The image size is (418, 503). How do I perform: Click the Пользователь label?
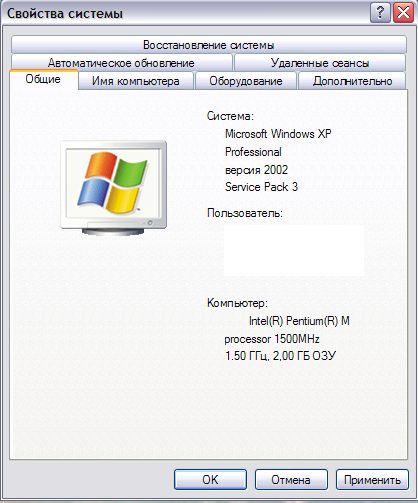point(245,213)
